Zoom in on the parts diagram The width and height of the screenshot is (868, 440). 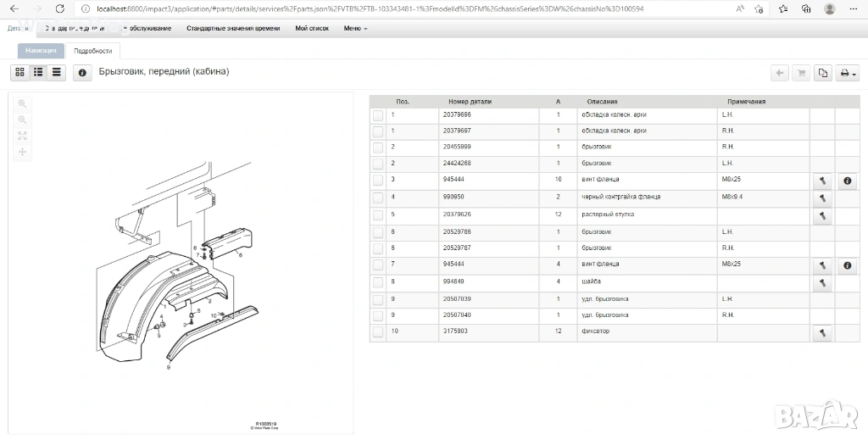tap(23, 103)
